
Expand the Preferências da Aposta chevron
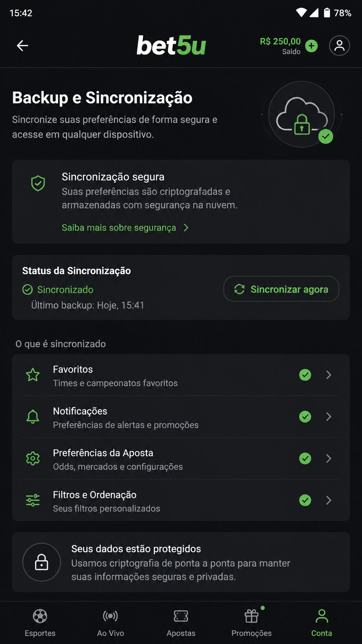(329, 458)
